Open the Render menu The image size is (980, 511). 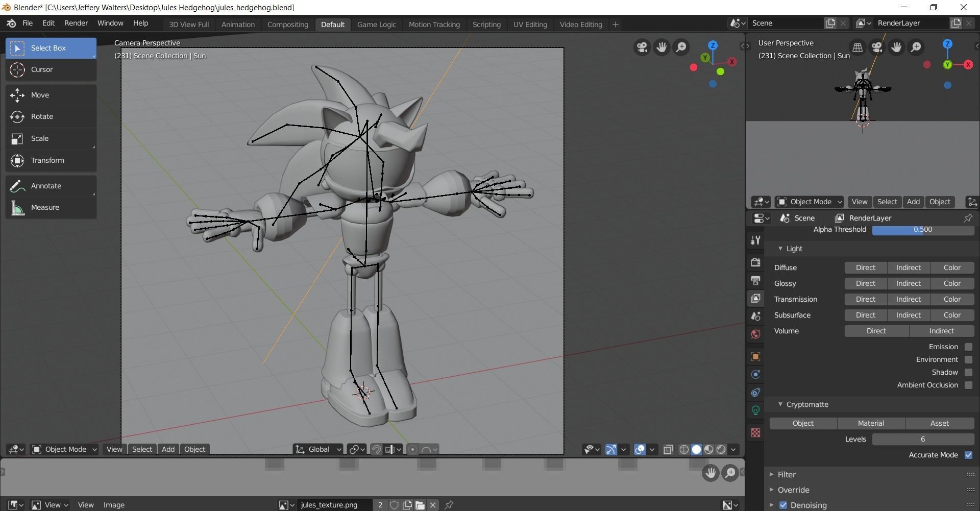(76, 23)
